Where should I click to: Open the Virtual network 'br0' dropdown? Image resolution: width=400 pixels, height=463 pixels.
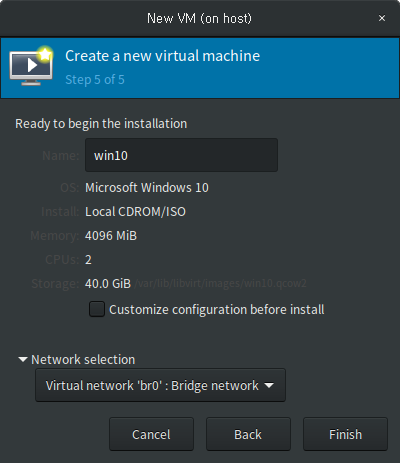click(160, 385)
